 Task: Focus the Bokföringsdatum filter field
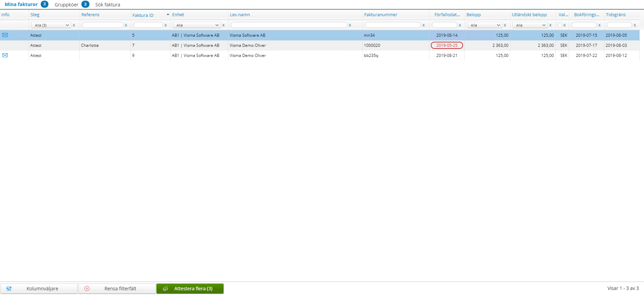[x=584, y=25]
